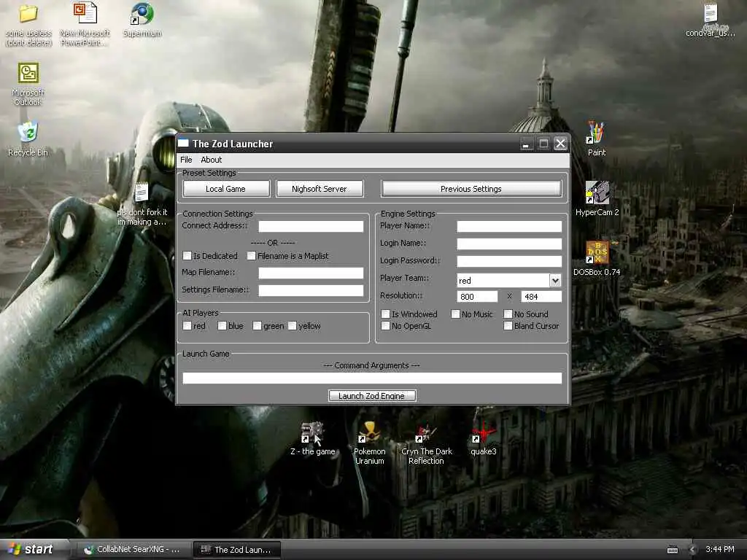Close The Zod Launcher window
Viewport: 747px width, 560px height.
561,144
